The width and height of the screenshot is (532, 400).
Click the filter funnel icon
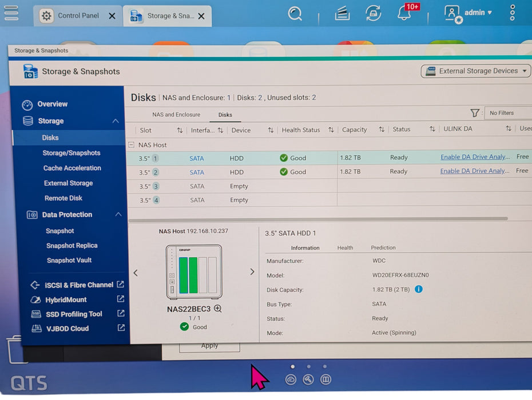pyautogui.click(x=475, y=113)
